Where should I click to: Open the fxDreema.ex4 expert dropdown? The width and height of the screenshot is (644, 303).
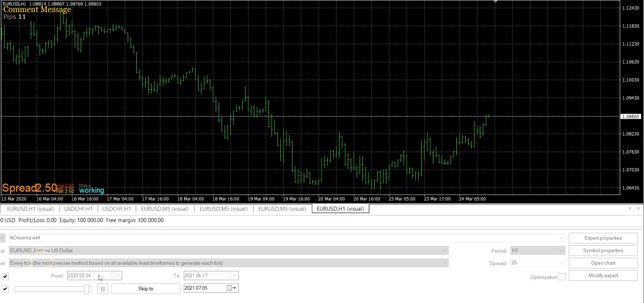pos(561,238)
